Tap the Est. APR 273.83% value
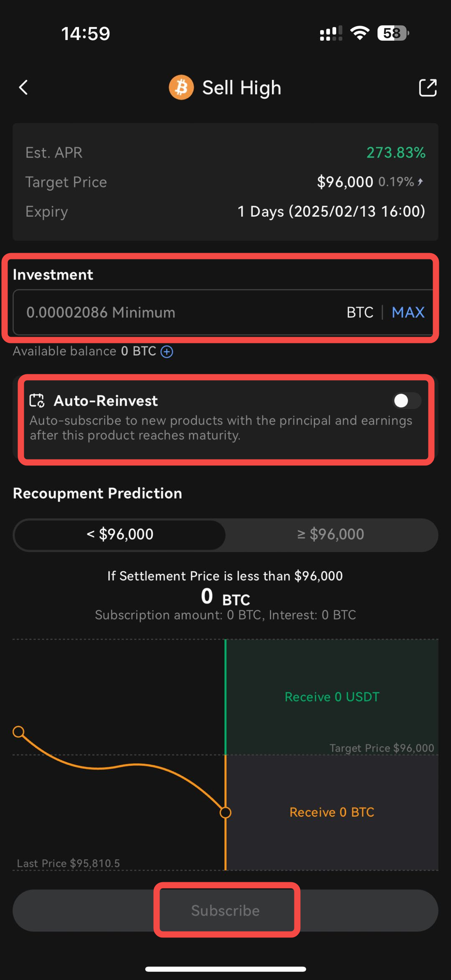 [x=396, y=153]
